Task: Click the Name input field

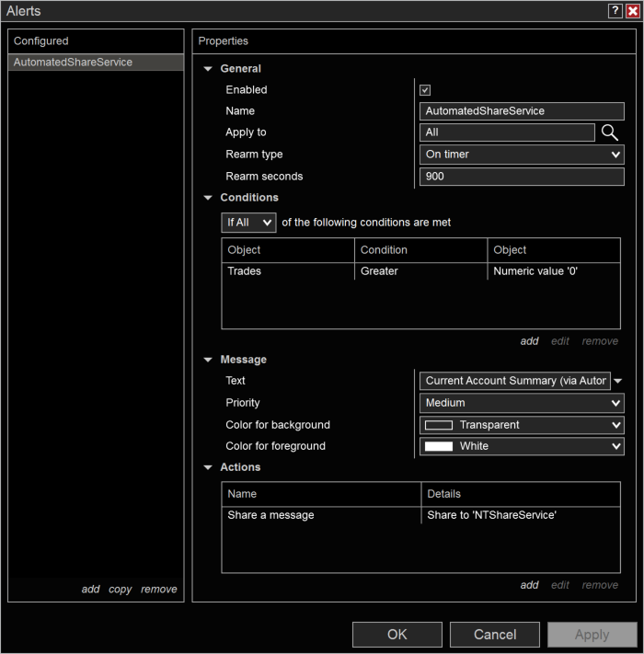Action: pos(522,111)
